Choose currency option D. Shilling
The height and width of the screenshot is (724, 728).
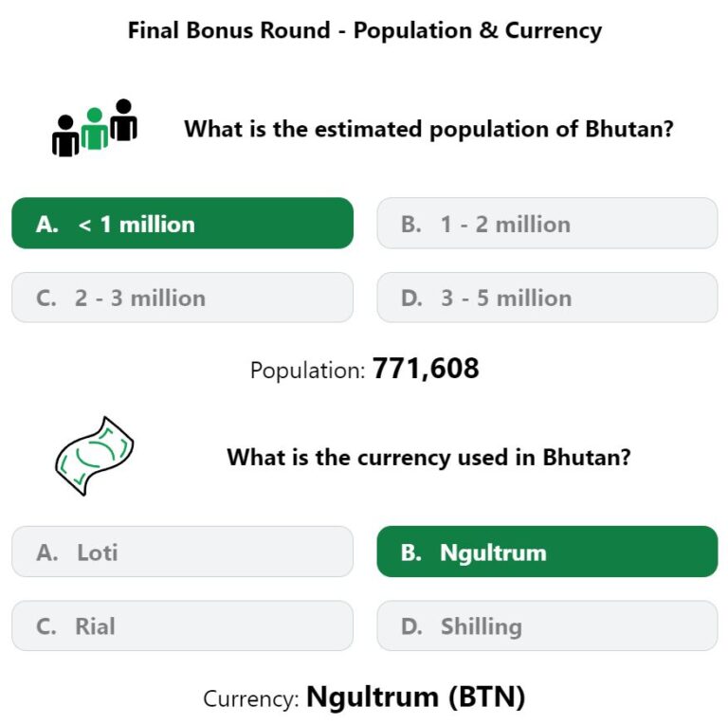(x=547, y=625)
